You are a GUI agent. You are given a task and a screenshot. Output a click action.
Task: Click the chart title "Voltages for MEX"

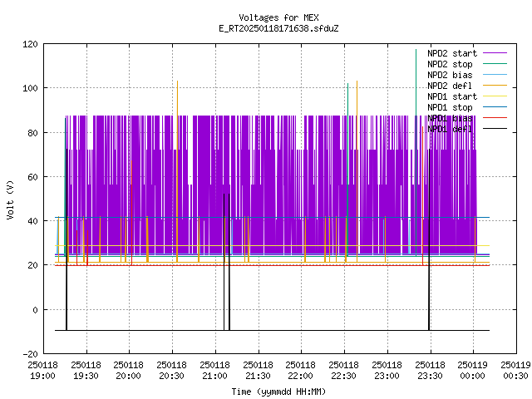(x=278, y=17)
